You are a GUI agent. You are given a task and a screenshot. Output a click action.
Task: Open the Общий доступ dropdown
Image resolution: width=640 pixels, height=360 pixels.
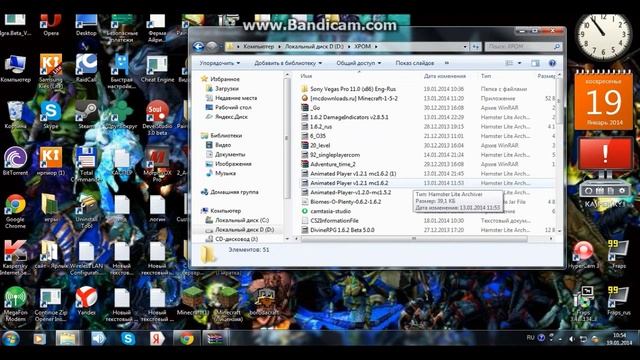tap(358, 63)
